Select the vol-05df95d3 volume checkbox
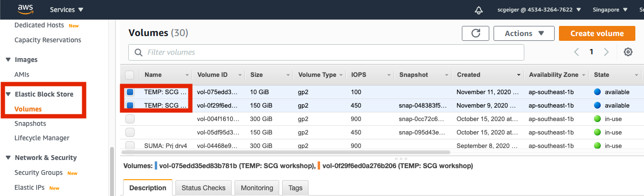Viewport: 644px width, 196px height. point(130,132)
